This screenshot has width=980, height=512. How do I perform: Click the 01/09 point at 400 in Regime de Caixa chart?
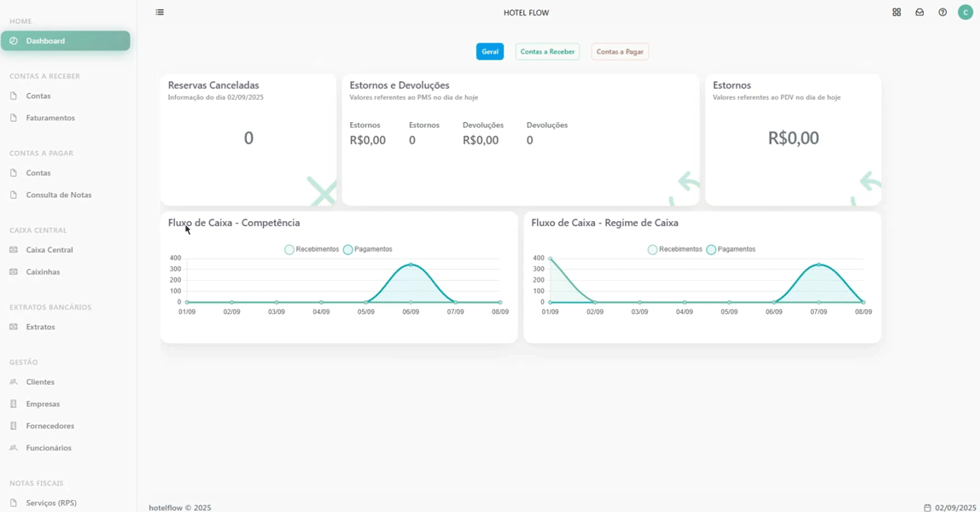click(x=550, y=259)
